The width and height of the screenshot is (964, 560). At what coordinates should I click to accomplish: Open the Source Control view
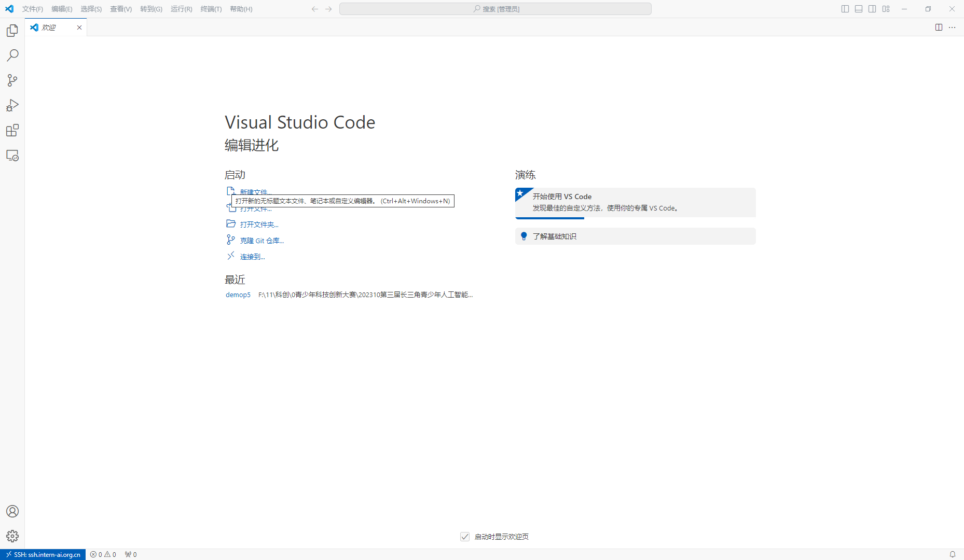pyautogui.click(x=12, y=80)
